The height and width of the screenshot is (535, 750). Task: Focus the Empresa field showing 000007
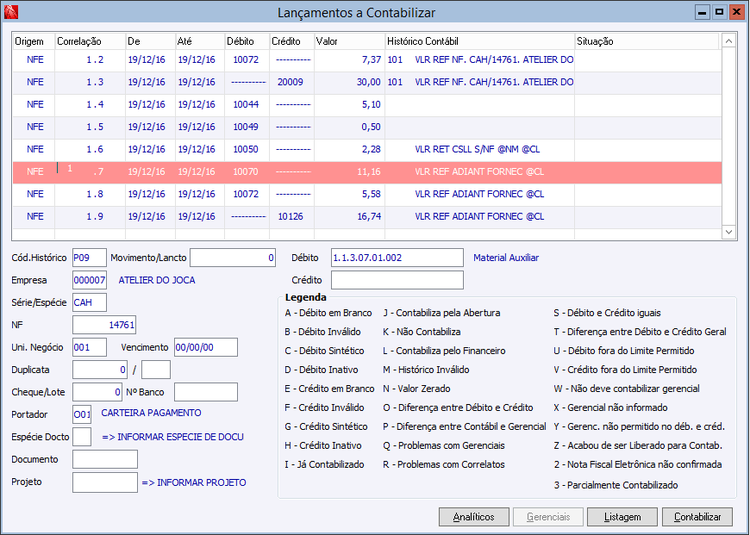coord(89,280)
